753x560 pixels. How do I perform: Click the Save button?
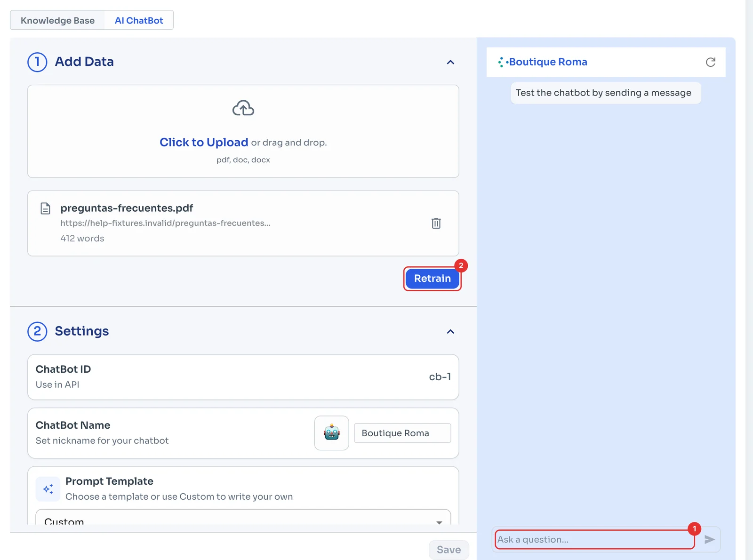[449, 550]
